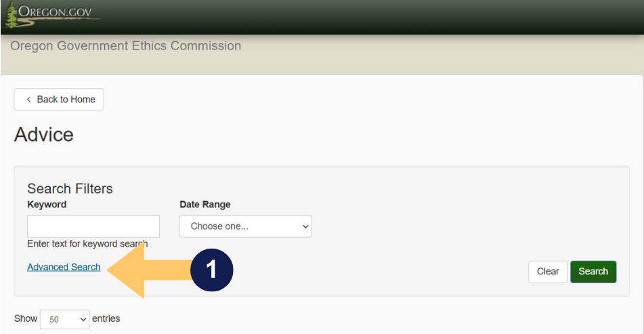Click the Date Range field label
This screenshot has width=644, height=334.
(205, 204)
